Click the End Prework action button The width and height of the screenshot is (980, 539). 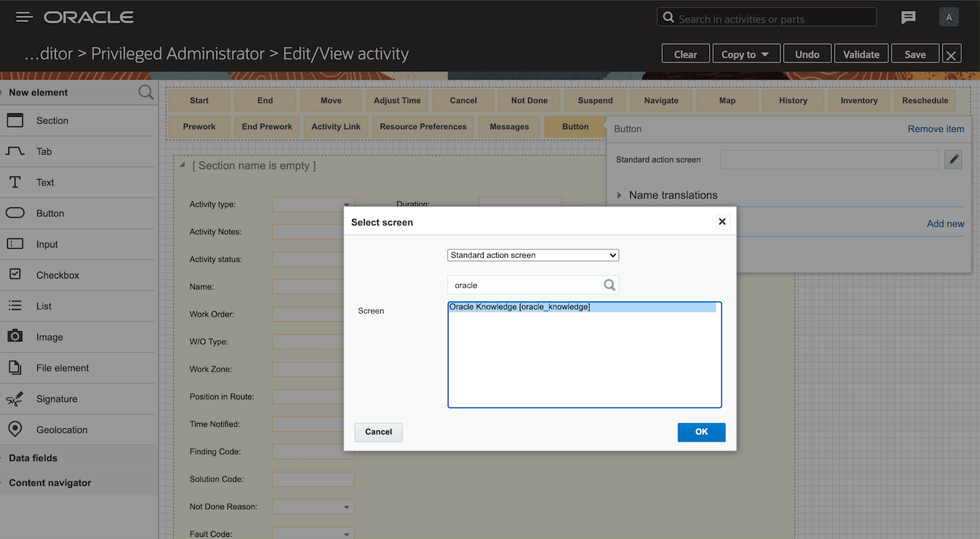[267, 126]
